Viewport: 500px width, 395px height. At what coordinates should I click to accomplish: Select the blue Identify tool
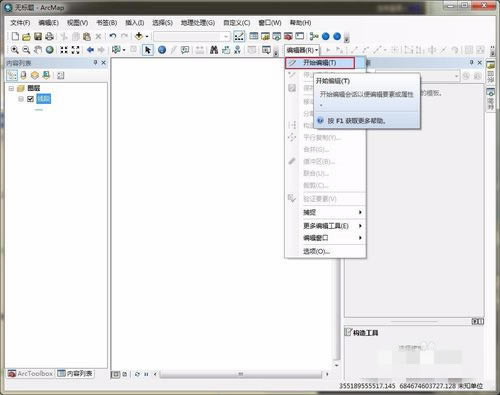point(162,50)
